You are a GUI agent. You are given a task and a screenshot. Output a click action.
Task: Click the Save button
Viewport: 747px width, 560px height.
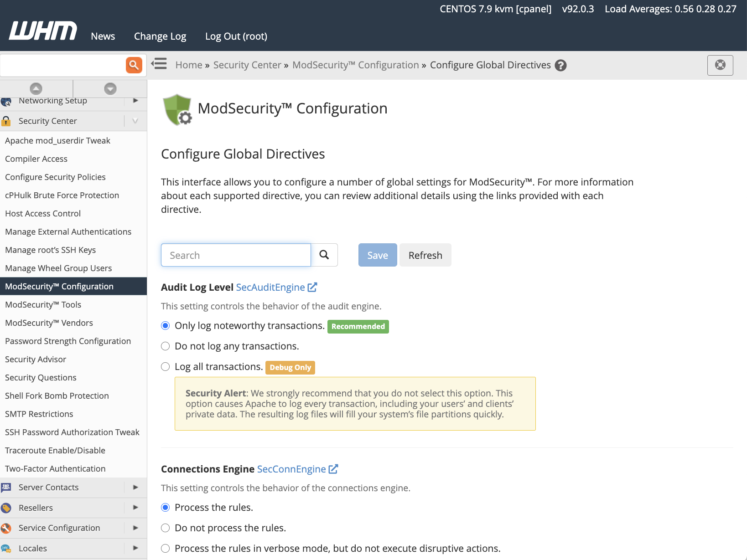pos(377,255)
